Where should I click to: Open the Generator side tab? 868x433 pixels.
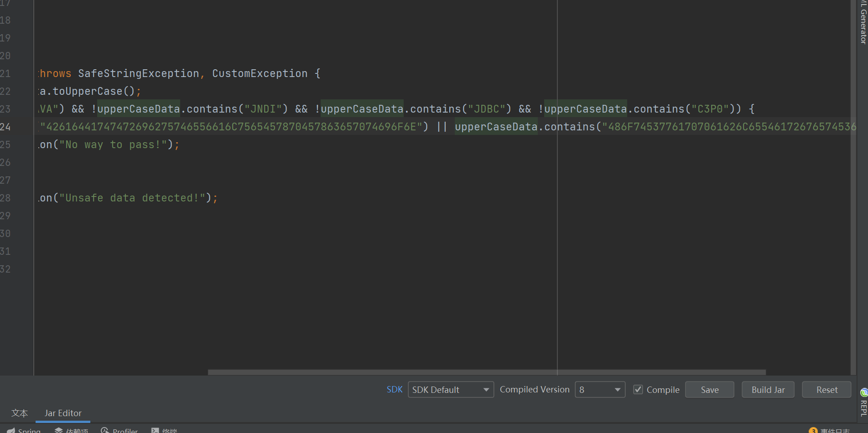click(x=863, y=23)
